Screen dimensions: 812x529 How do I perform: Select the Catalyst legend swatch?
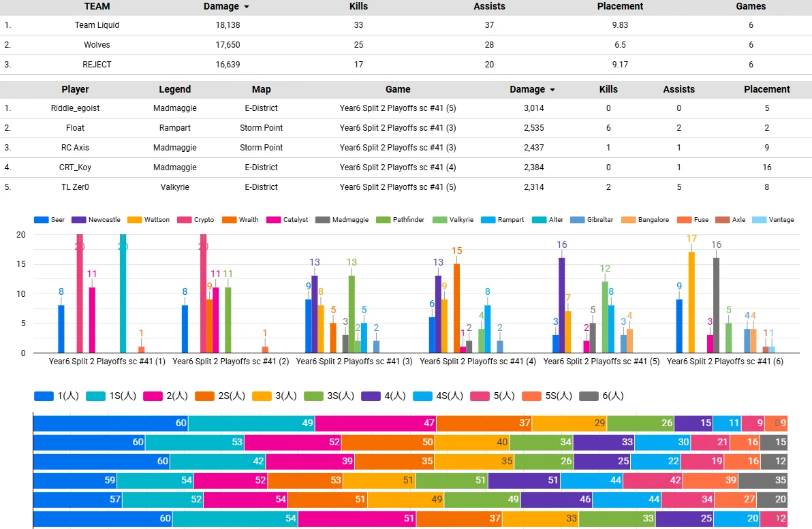point(273,220)
